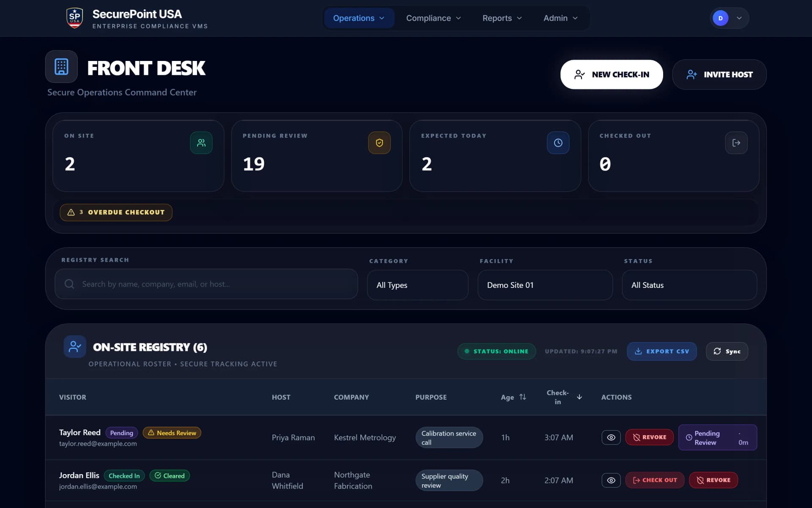Click the On Site people icon
The image size is (812, 508).
pos(201,143)
